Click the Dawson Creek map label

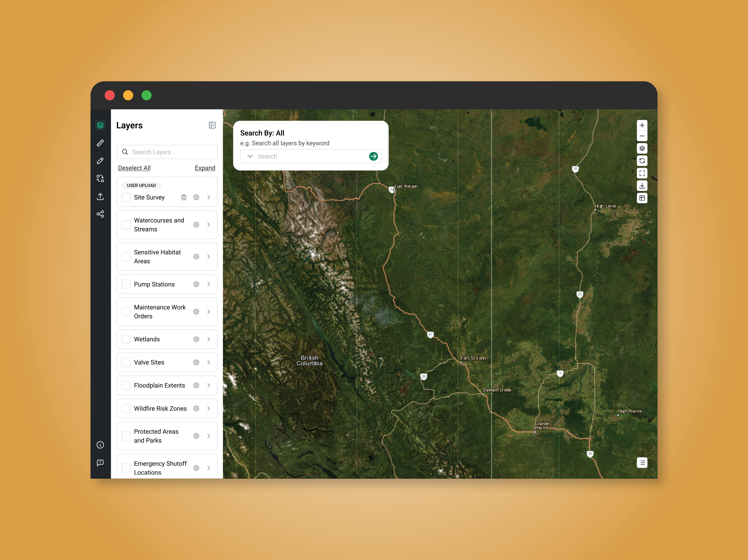[497, 390]
